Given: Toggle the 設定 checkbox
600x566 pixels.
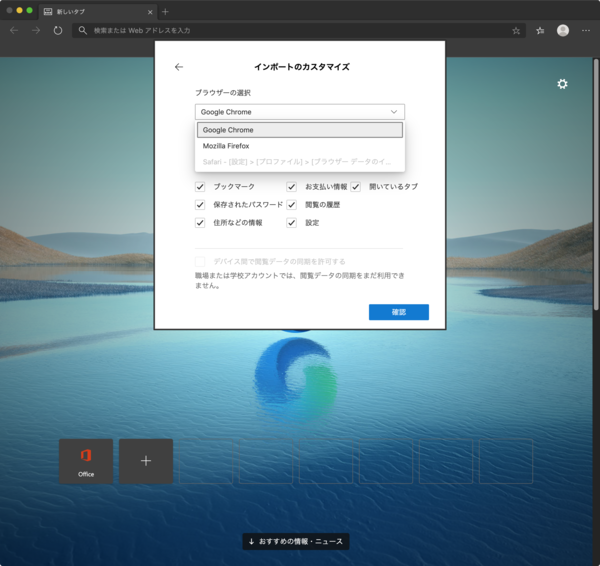Looking at the screenshot, I should pos(292,223).
